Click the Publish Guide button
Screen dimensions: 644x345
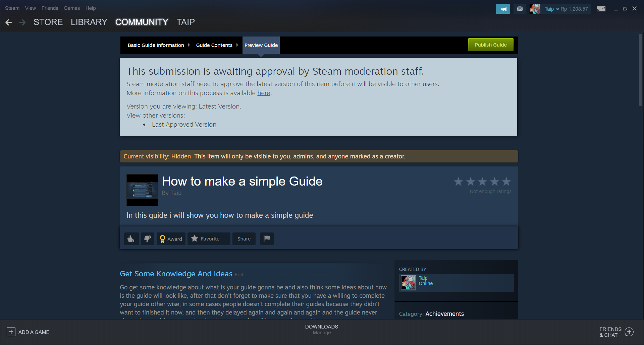point(491,45)
